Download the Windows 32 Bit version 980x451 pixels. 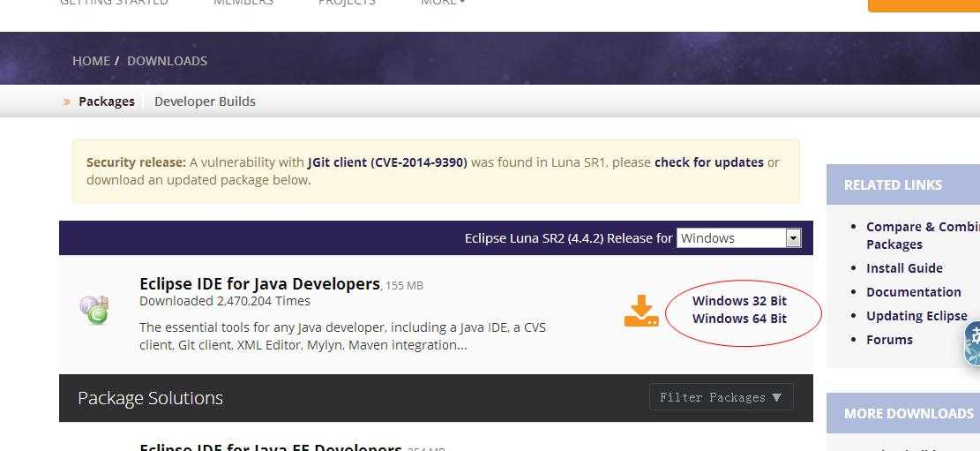[739, 301]
